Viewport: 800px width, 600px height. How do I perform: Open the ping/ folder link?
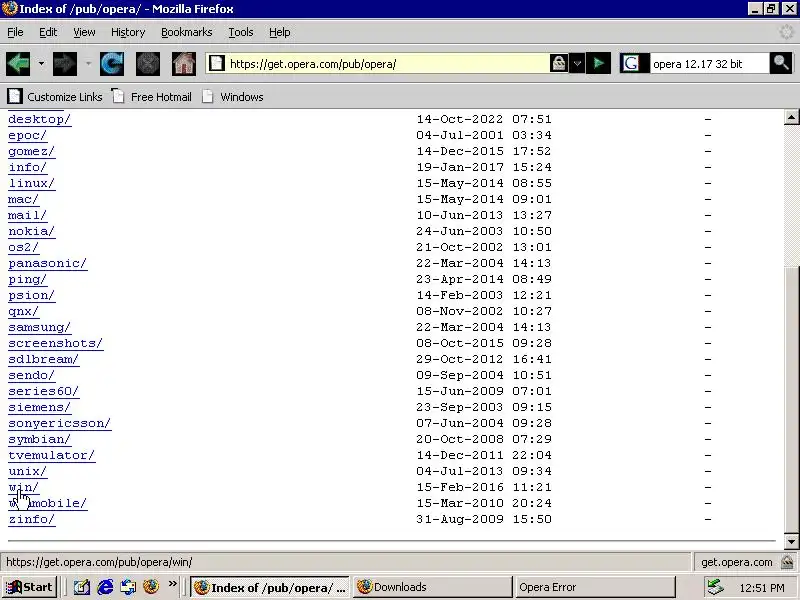pos(28,280)
